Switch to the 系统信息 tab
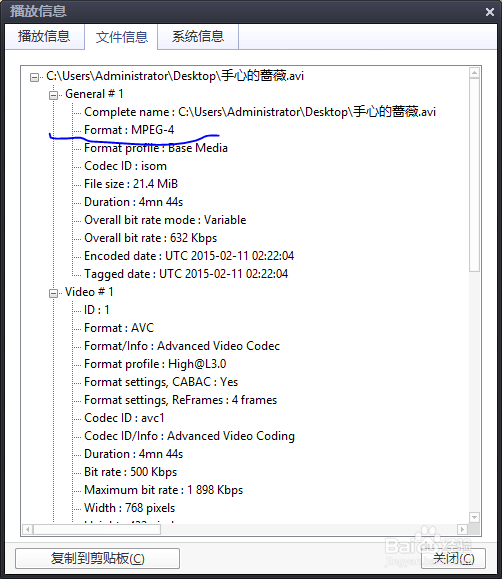Image resolution: width=502 pixels, height=579 pixels. (198, 37)
